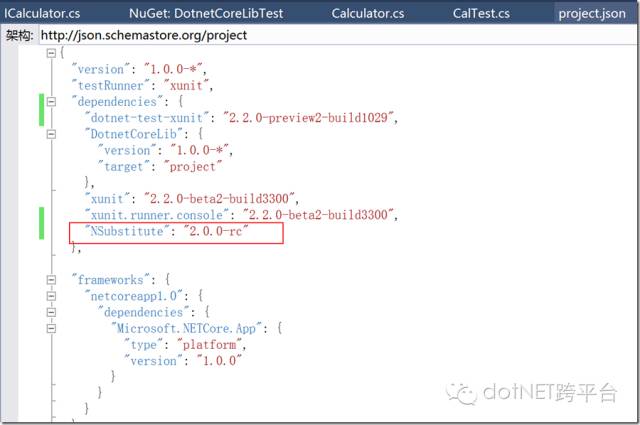Click the schema URL input field
Screen dimensions: 640x425
(x=337, y=36)
